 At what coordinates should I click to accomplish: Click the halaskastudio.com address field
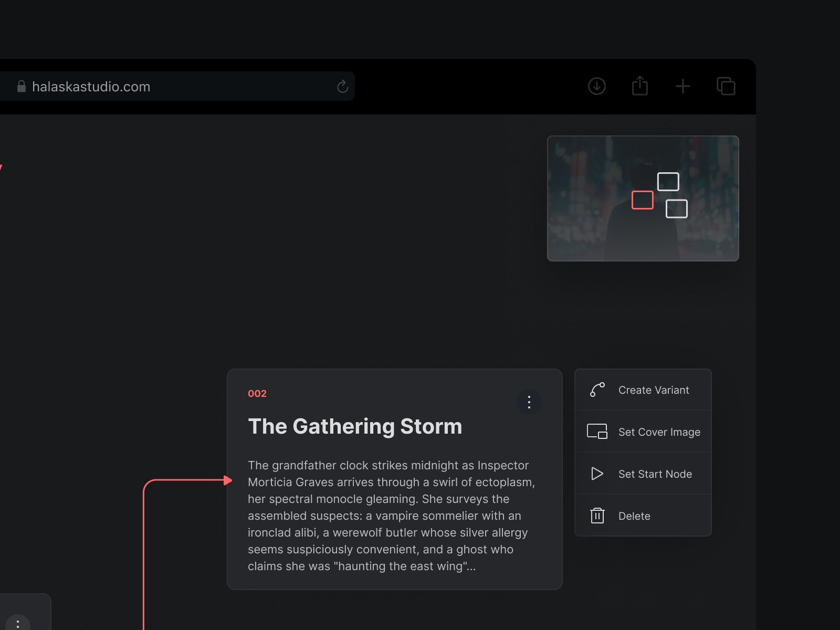(177, 86)
